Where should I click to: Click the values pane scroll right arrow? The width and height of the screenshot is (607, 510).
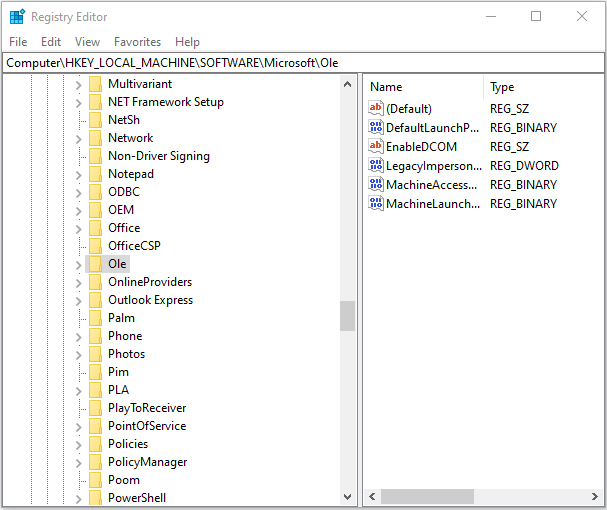[x=595, y=496]
